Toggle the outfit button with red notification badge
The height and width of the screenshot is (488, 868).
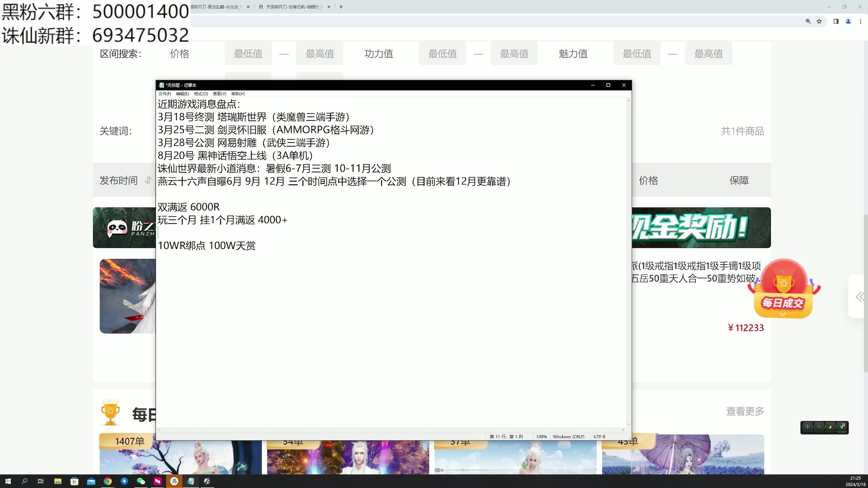[841, 427]
